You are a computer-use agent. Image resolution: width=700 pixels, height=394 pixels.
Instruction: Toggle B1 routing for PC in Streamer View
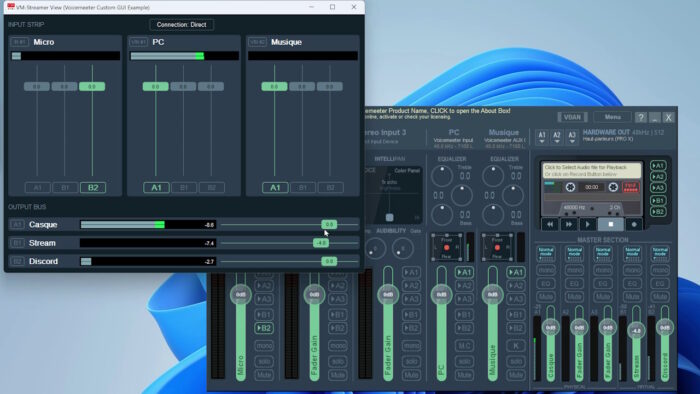184,188
